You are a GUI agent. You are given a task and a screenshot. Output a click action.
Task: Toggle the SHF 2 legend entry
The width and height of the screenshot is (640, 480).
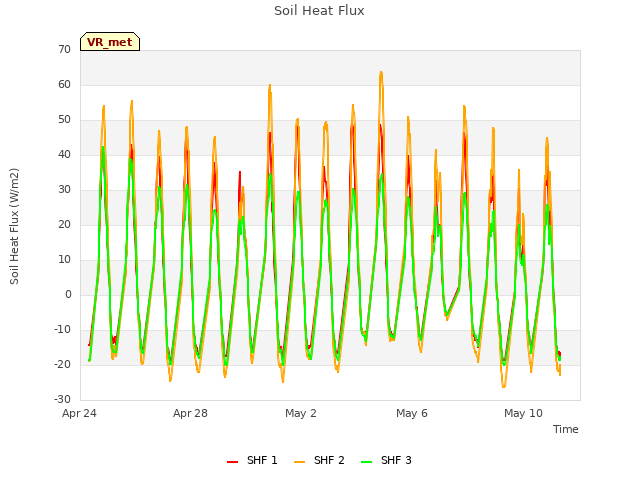click(x=319, y=460)
